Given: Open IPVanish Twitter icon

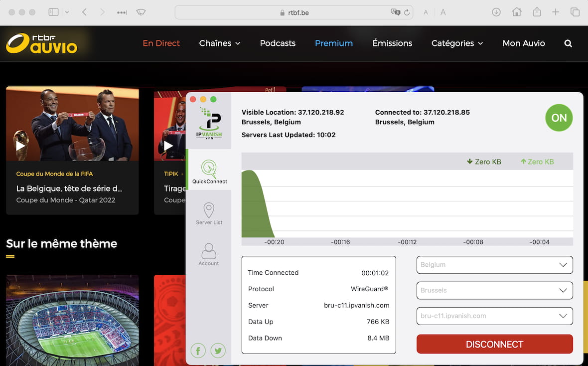Looking at the screenshot, I should (218, 351).
